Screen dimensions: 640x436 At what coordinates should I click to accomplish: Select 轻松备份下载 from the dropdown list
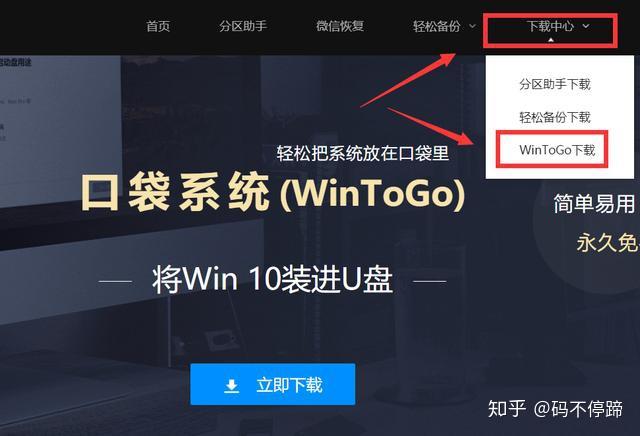pyautogui.click(x=555, y=118)
